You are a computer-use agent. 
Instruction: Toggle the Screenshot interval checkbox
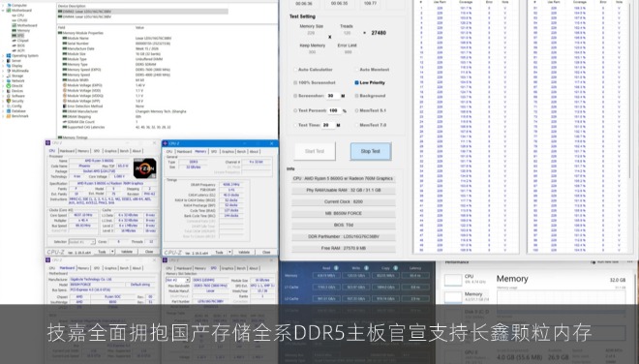coord(295,96)
